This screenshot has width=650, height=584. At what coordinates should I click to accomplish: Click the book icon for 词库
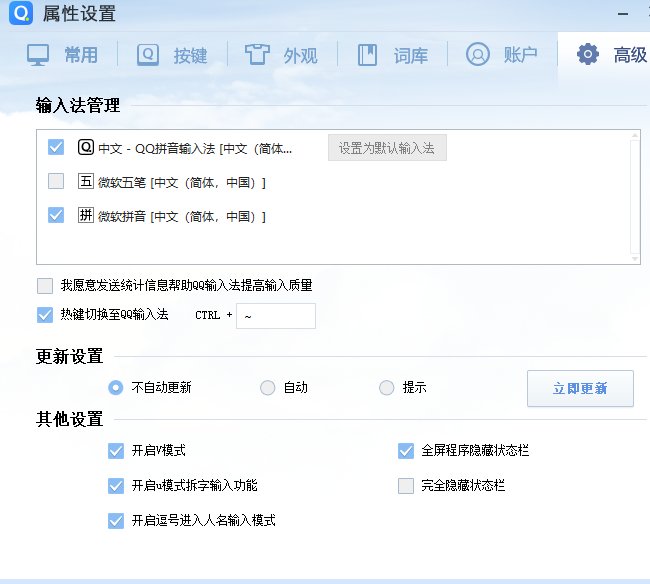click(368, 54)
